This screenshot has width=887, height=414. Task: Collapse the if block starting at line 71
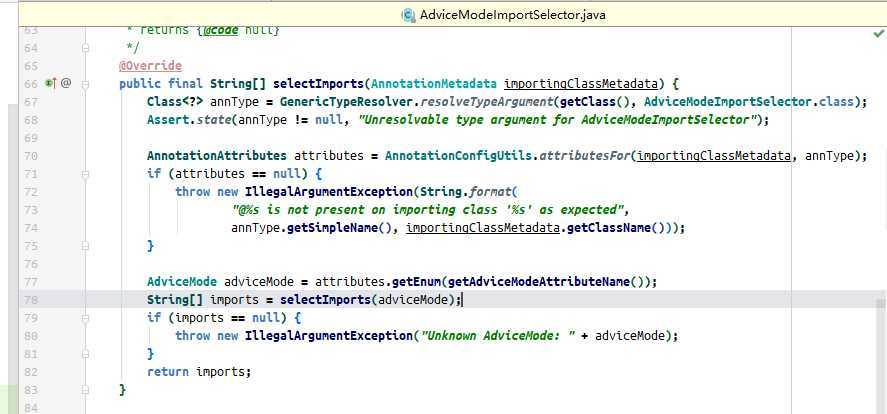(x=85, y=174)
